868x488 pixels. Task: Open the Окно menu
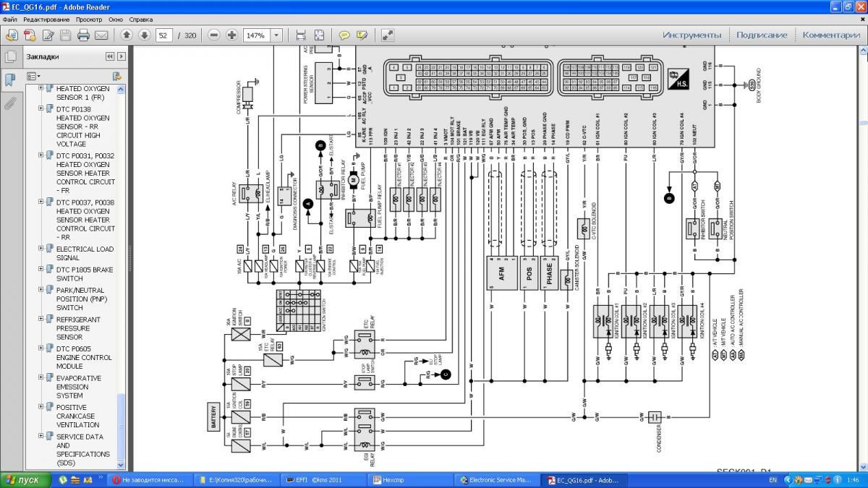point(116,20)
